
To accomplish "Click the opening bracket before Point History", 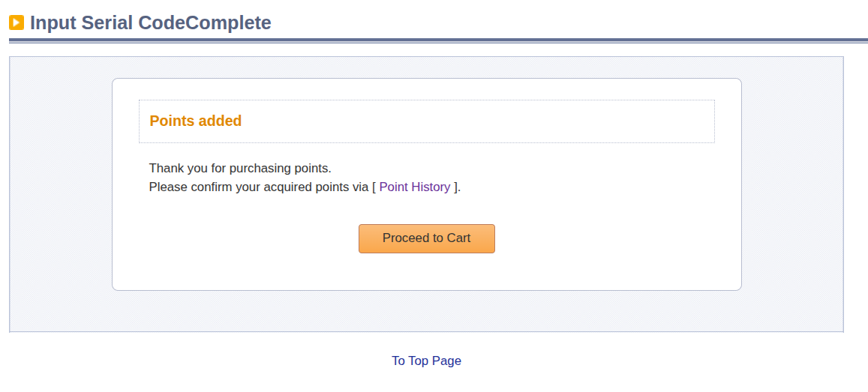I will pyautogui.click(x=374, y=187).
